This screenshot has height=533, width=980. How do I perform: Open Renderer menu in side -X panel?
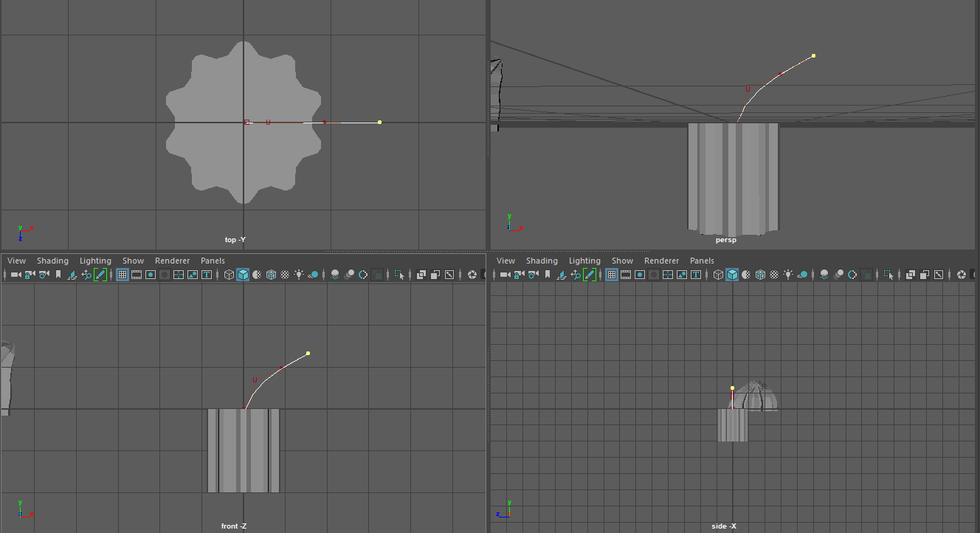click(662, 261)
